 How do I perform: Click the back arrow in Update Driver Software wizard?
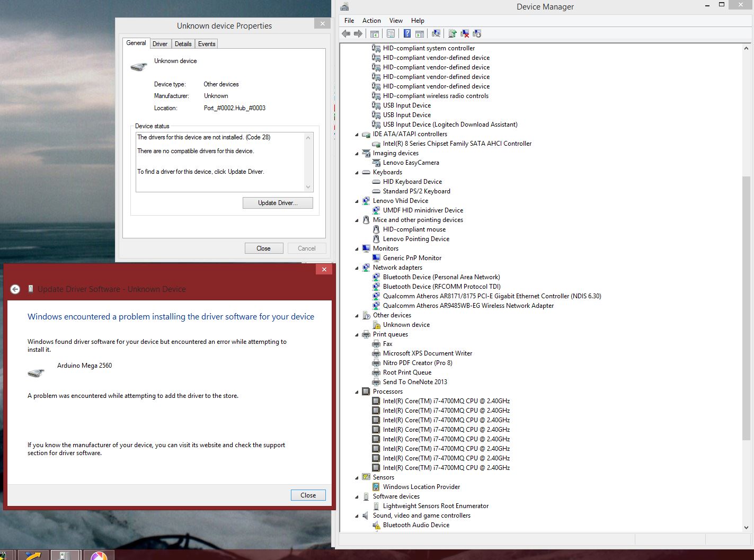tap(15, 289)
